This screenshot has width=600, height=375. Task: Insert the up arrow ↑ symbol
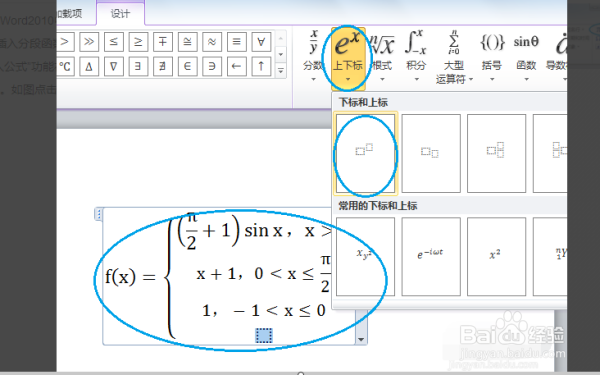tap(261, 66)
